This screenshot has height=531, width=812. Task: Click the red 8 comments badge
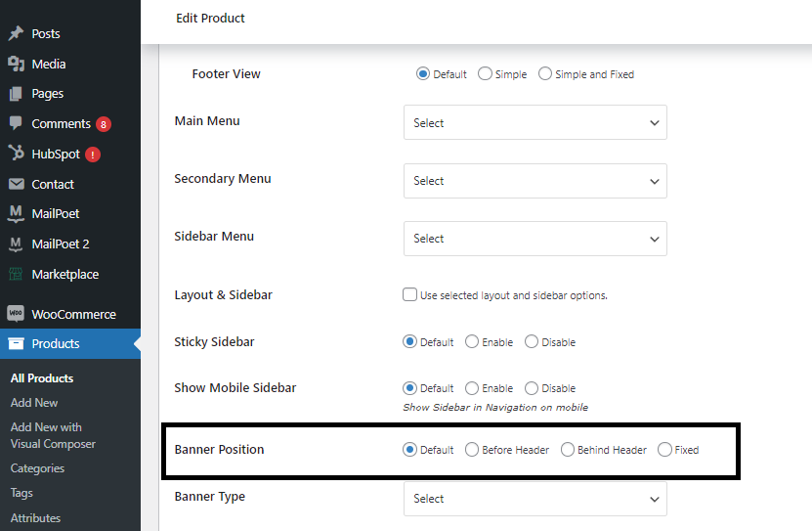click(x=104, y=124)
